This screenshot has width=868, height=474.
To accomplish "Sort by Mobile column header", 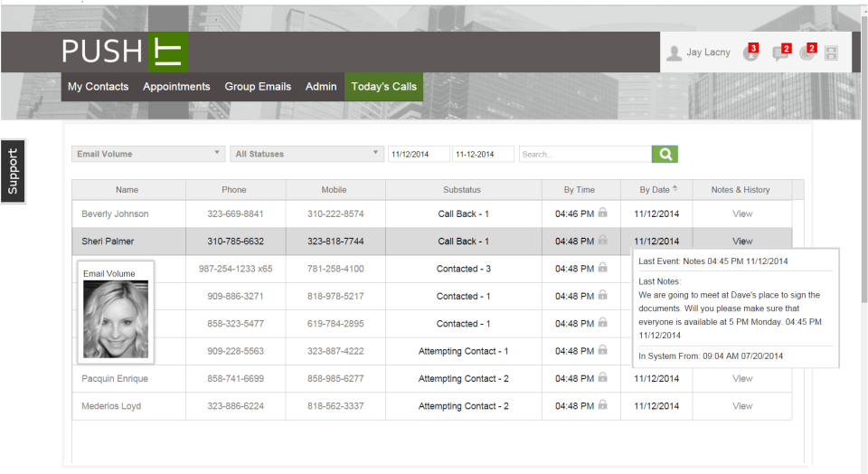I will 334,189.
